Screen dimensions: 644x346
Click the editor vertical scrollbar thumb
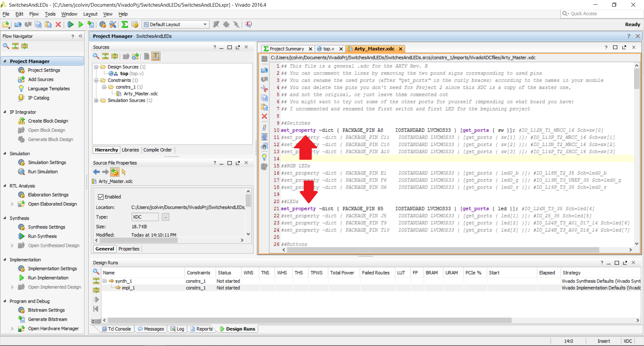(x=637, y=79)
